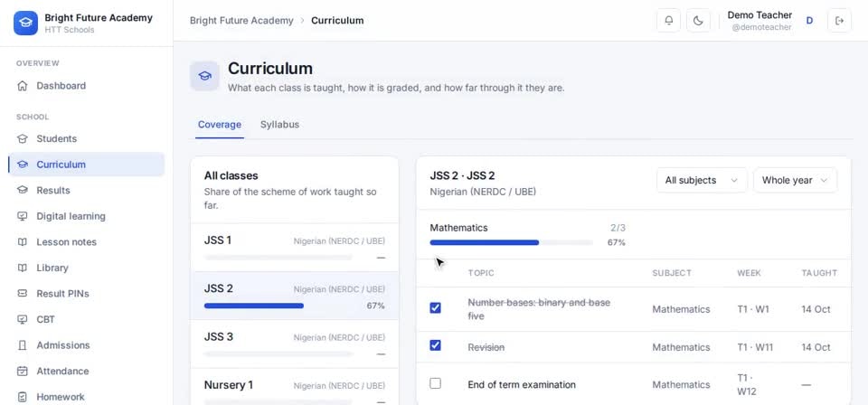
Task: Switch to the Coverage tab
Action: pyautogui.click(x=220, y=125)
